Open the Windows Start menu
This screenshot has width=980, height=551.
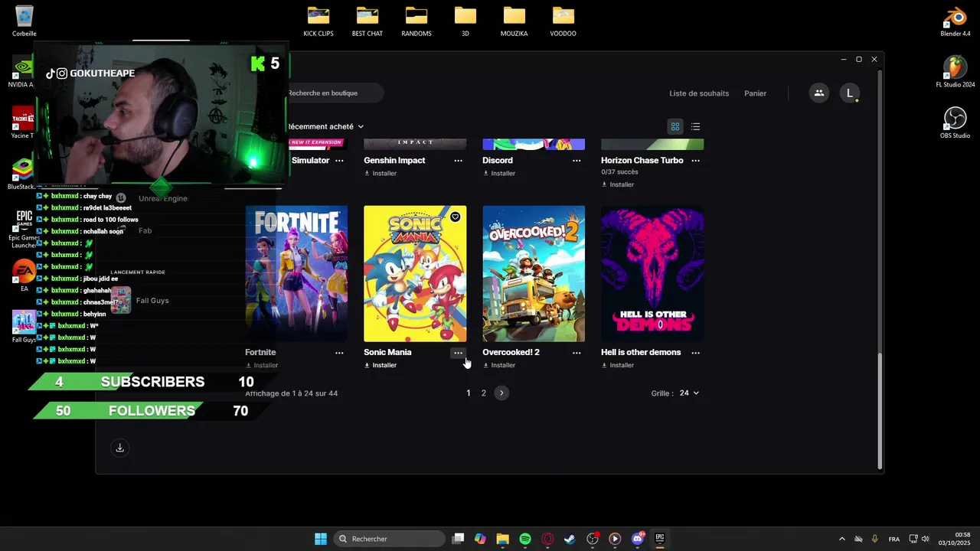321,539
